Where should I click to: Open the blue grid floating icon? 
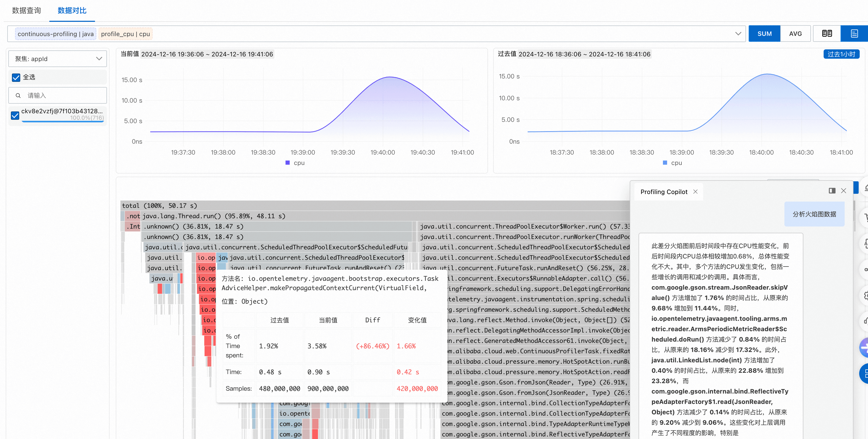tap(865, 374)
